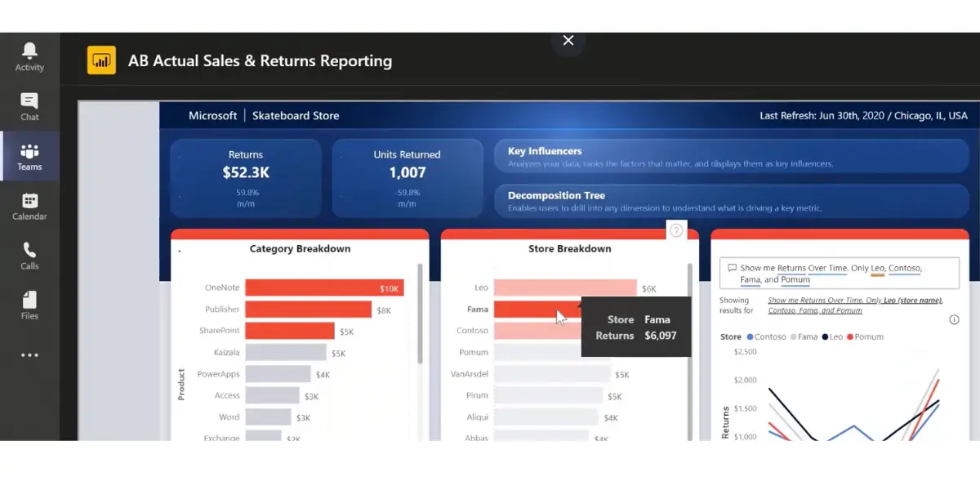Click the Store Breakdown title
The height and width of the screenshot is (490, 980).
(569, 249)
